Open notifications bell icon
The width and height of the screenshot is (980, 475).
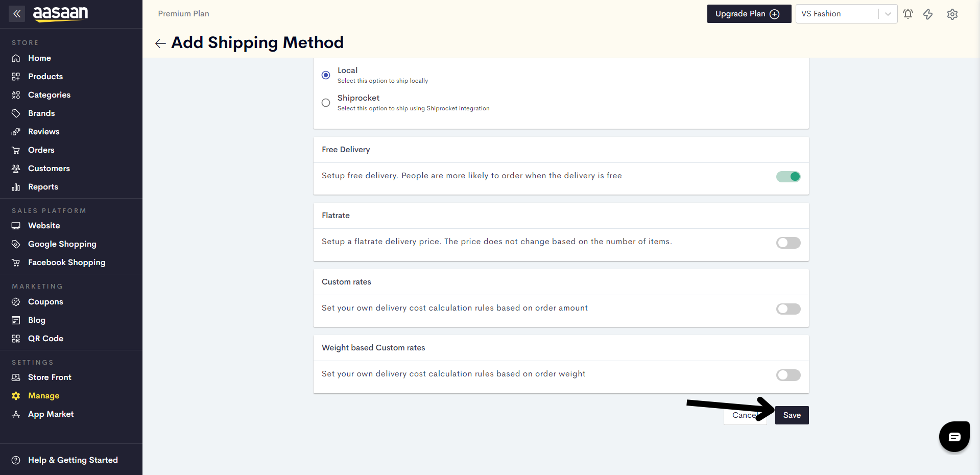[x=908, y=14]
